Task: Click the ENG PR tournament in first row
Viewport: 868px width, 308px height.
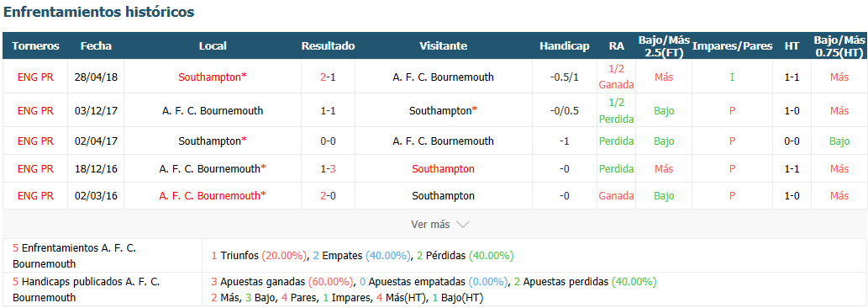Action: [35, 77]
